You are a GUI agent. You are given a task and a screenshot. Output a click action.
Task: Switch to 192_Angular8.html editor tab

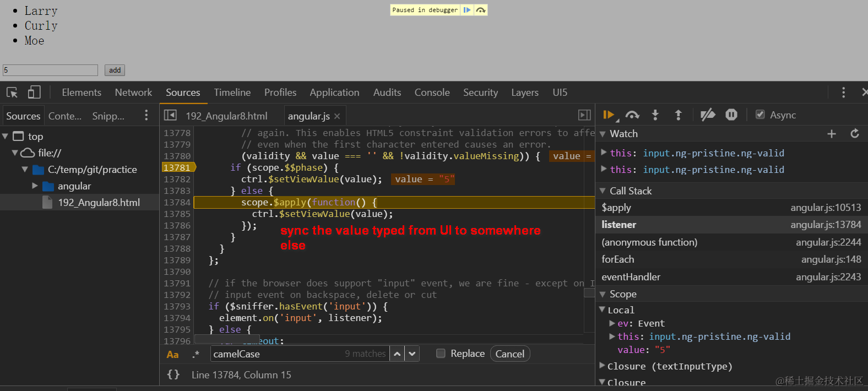tap(226, 116)
